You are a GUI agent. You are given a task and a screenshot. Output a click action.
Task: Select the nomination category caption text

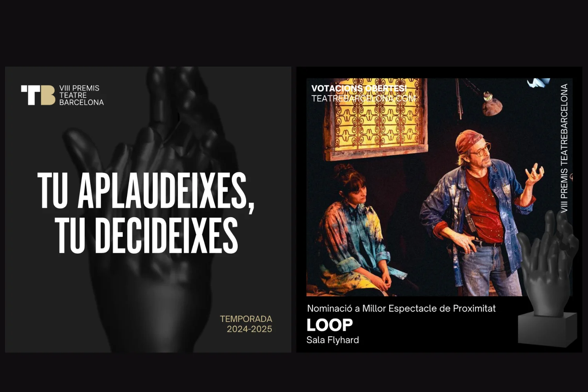tap(401, 309)
